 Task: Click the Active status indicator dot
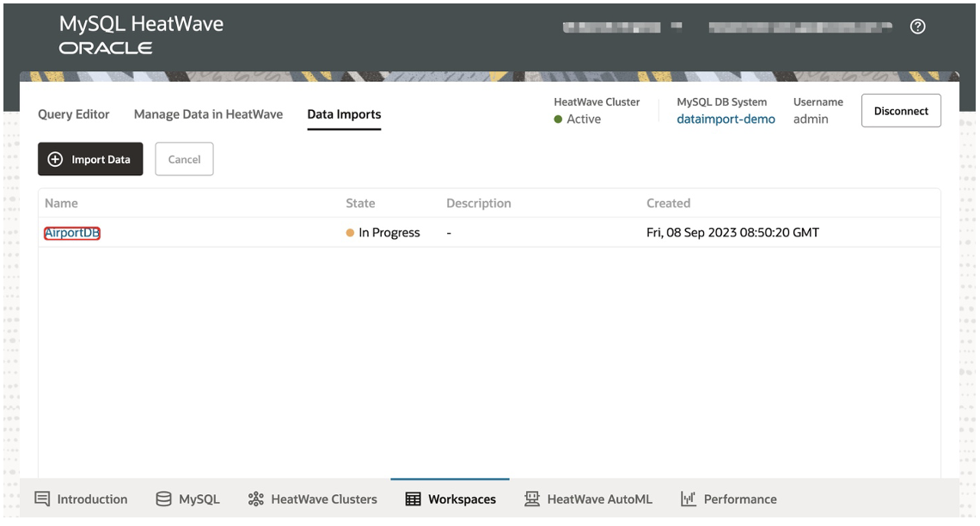(559, 119)
